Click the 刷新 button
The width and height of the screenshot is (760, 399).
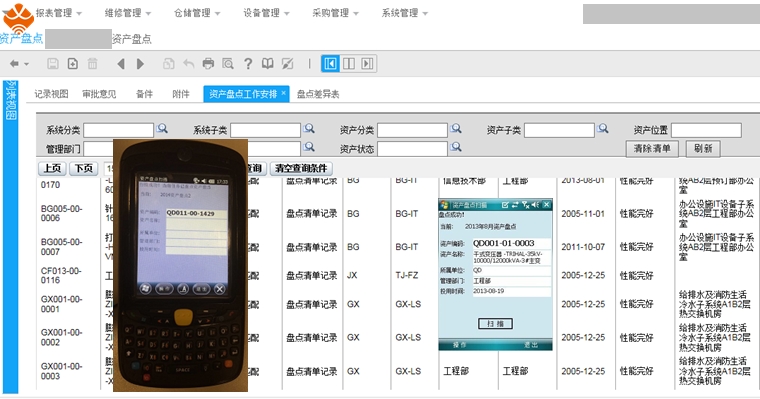pyautogui.click(x=703, y=148)
